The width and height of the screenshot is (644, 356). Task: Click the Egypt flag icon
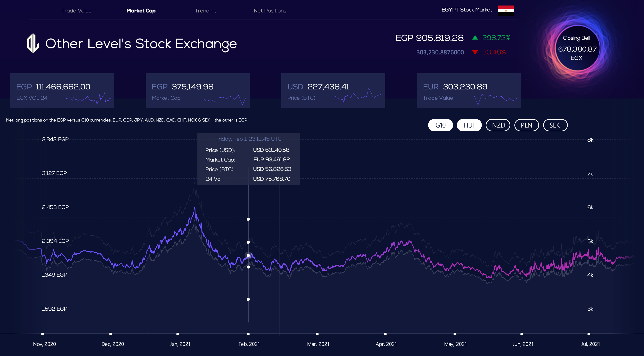(x=506, y=10)
